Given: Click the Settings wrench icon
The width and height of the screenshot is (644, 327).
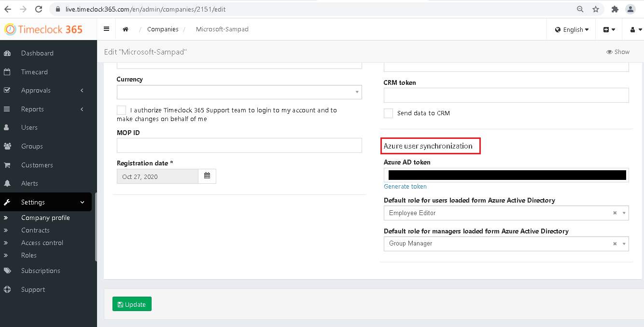Looking at the screenshot, I should pyautogui.click(x=7, y=202).
